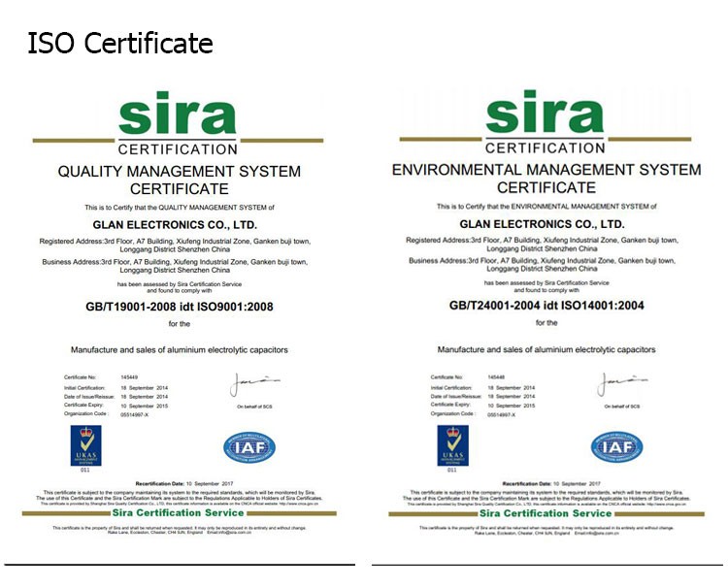The height and width of the screenshot is (588, 728).
Task: Click UKAS badge on quality certificate
Action: [x=85, y=445]
